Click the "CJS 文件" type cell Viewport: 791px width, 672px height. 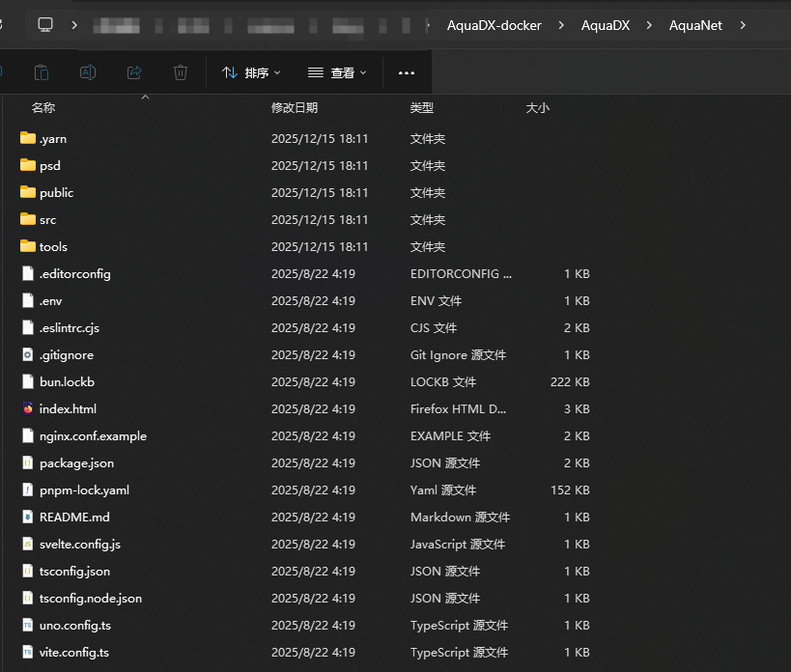434,328
